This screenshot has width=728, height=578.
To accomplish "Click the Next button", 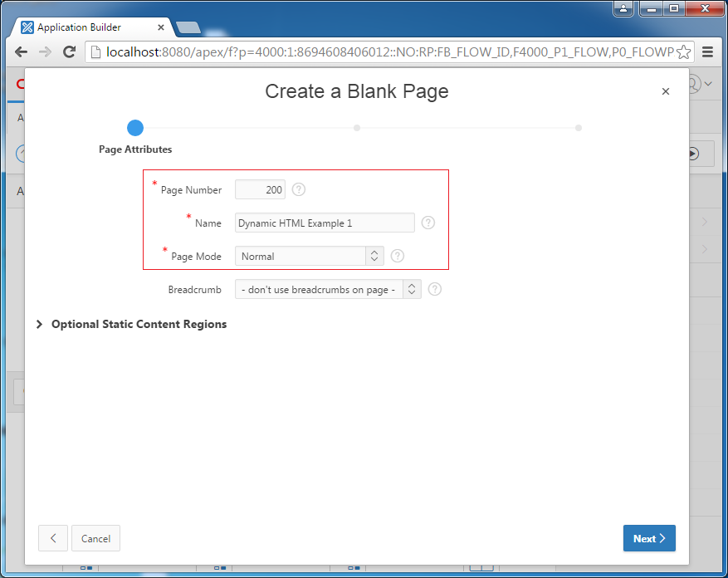I will [649, 538].
